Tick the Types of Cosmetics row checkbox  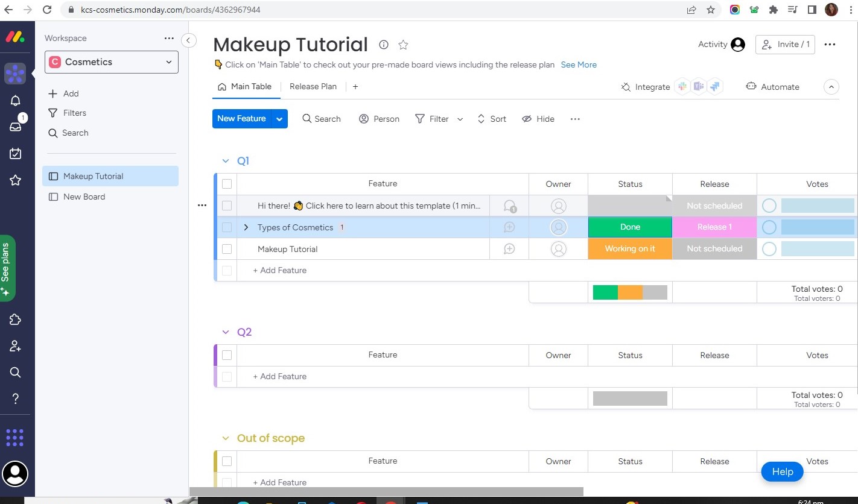tap(227, 227)
